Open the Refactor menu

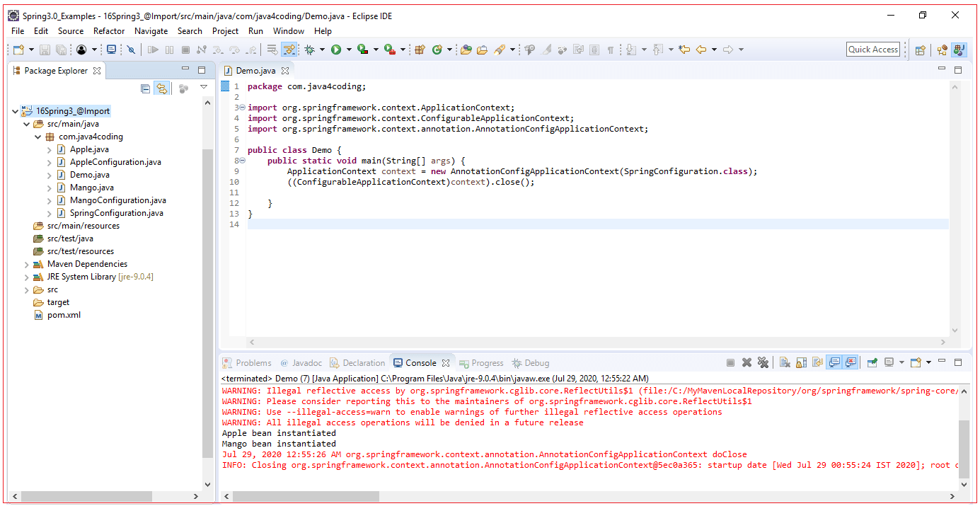coord(108,30)
